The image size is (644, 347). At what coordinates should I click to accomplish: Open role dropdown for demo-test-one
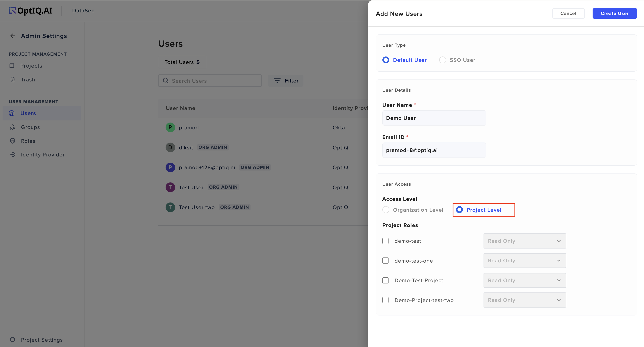525,261
